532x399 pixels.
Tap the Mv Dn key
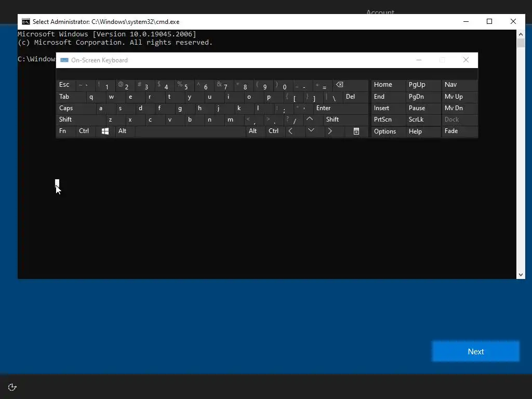459,108
